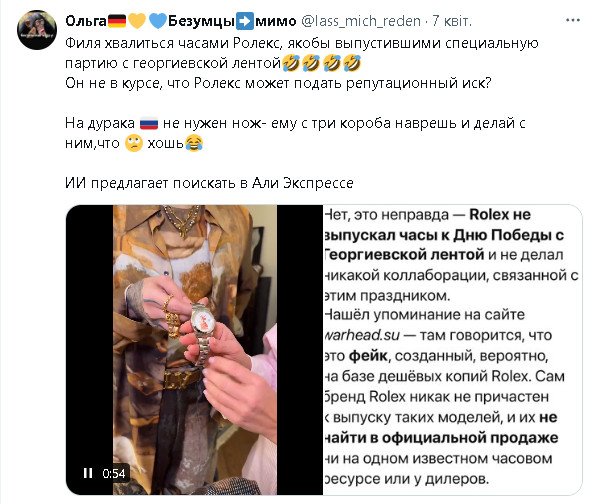Screen dimensions: 592x504
Task: Click the eye-rolling face emoji
Action: point(134,143)
